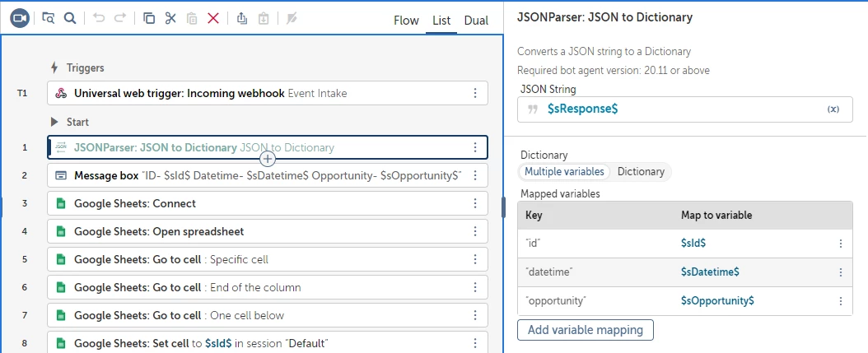Screen dimensions: 868x353
Task: Click the Map to variable column header
Action: [x=716, y=216]
